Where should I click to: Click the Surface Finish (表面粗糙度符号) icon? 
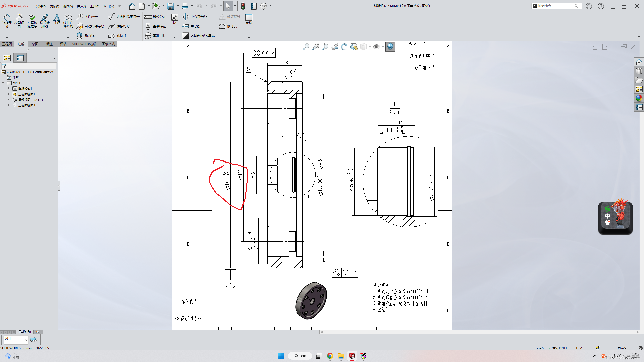[111, 17]
